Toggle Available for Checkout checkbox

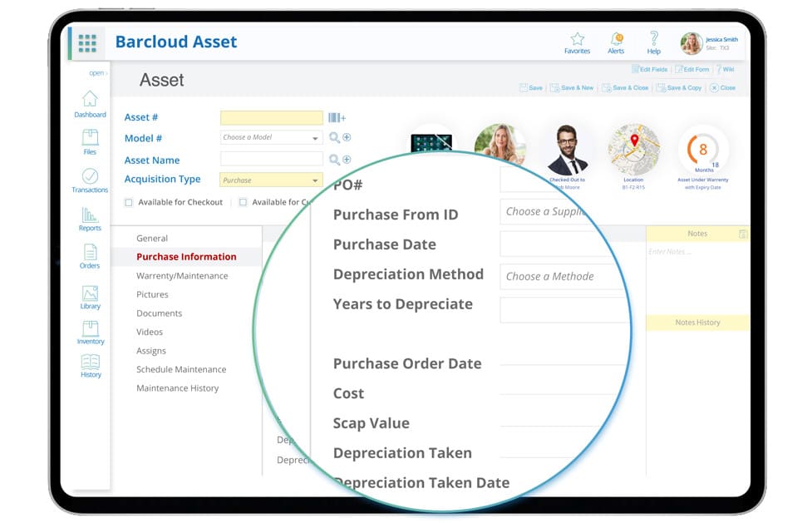(129, 203)
